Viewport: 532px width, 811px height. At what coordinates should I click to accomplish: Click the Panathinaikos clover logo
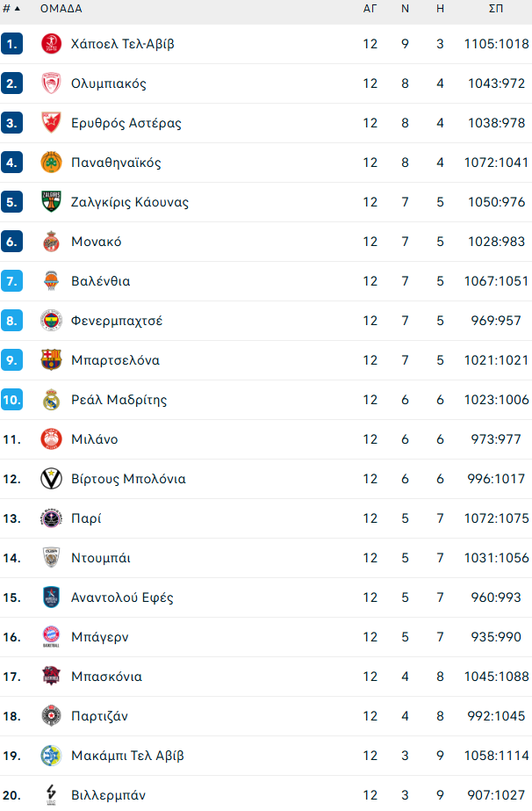point(52,163)
